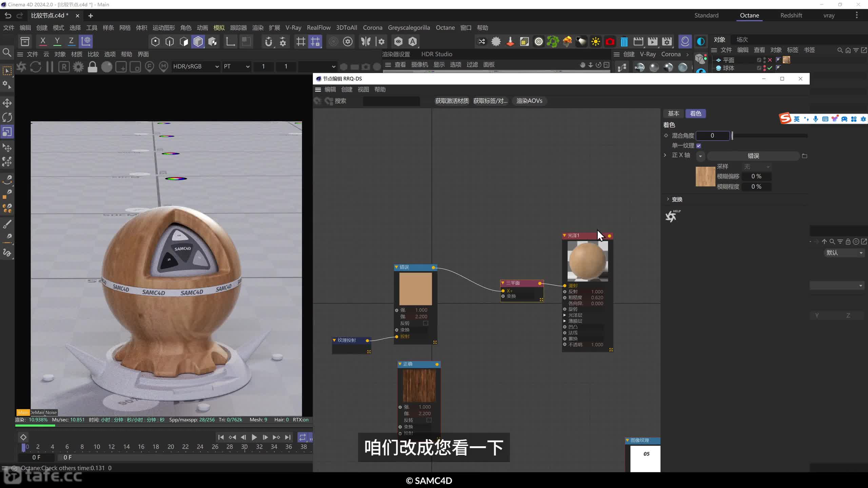Open the 默认 dropdown on right panel
Screen dimensions: 868x488
844,253
